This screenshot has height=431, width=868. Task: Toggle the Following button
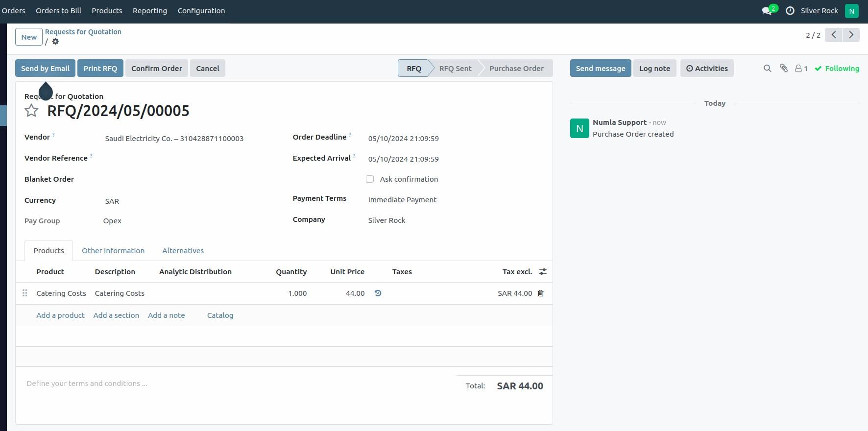[837, 69]
